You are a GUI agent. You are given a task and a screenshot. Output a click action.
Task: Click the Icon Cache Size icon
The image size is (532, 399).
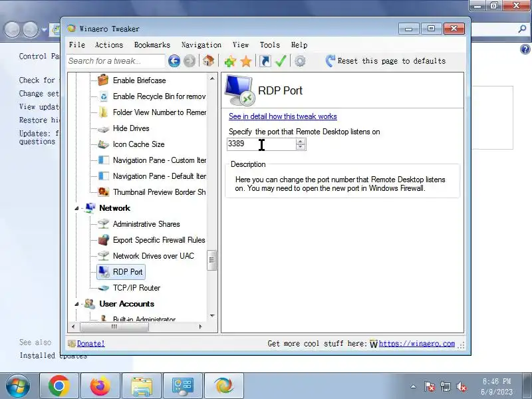click(x=103, y=144)
